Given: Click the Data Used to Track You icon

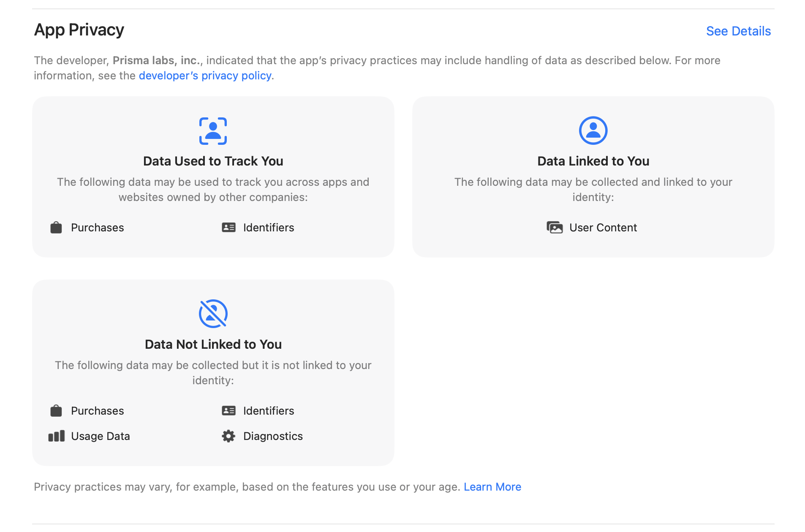Looking at the screenshot, I should click(x=213, y=131).
